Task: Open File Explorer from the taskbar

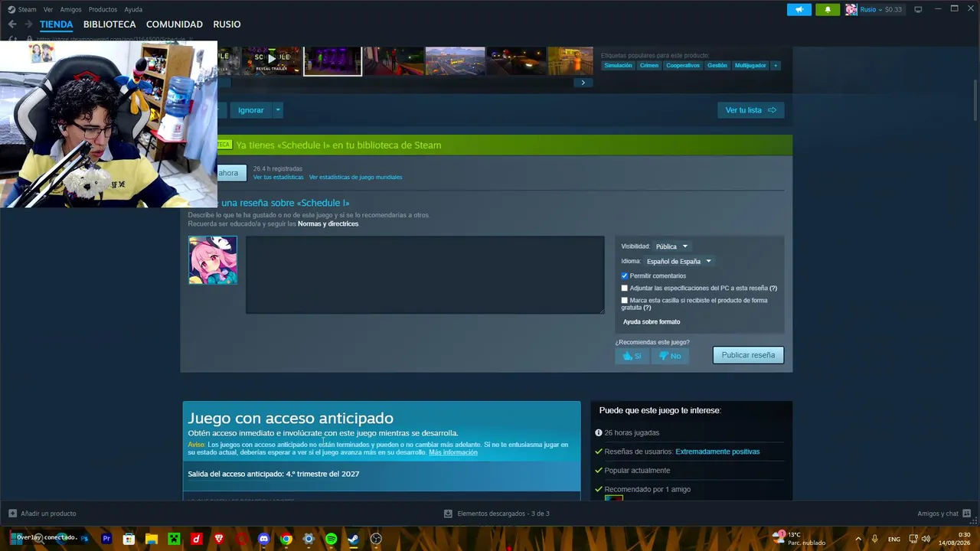Action: [152, 539]
